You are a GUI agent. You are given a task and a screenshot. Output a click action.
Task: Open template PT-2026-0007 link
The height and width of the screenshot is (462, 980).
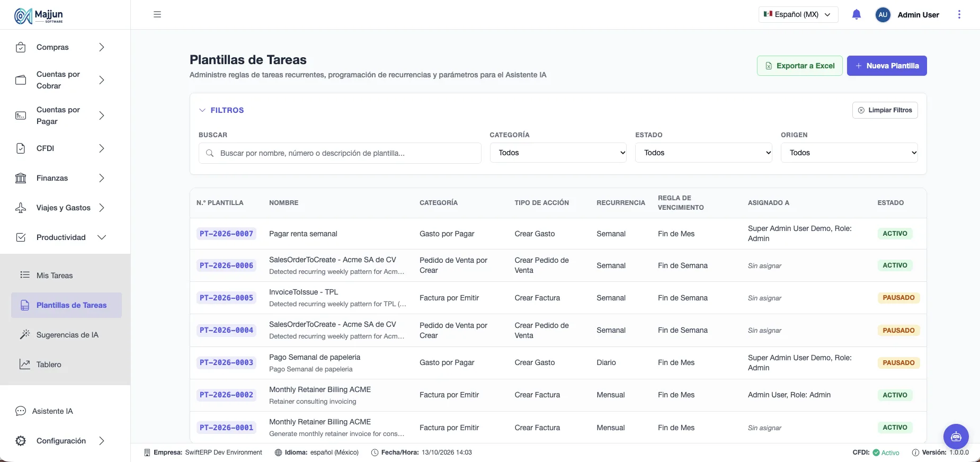[x=226, y=234]
